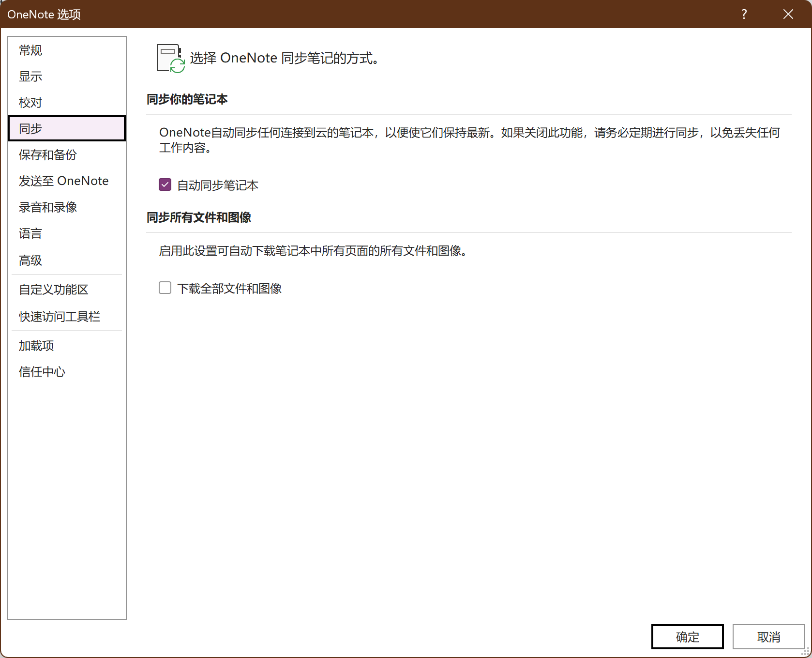This screenshot has height=658, width=812.
Task: Click the 确定 button
Action: (x=688, y=637)
